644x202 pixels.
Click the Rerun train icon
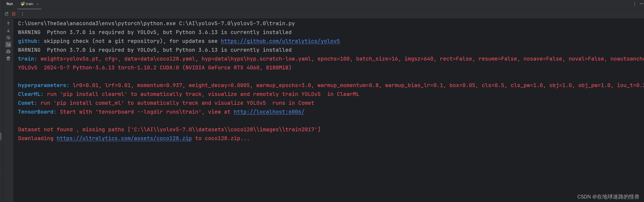(x=7, y=14)
